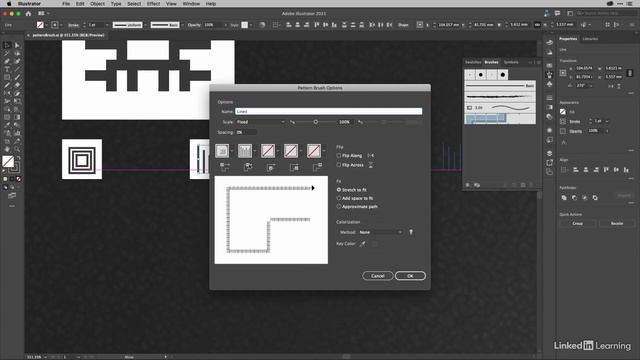Screen dimensions: 640x360
Task: Open the File menu
Action: click(x=66, y=4)
